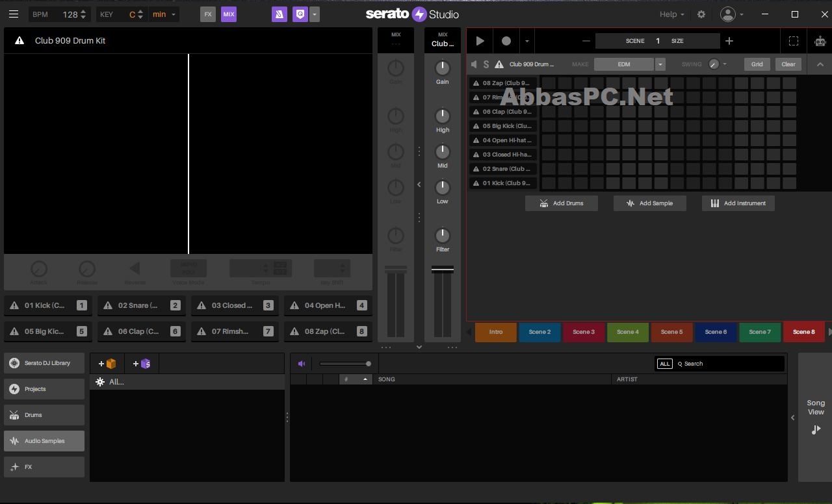Click the Grid button
Screen dimensions: 832x504
click(757, 64)
